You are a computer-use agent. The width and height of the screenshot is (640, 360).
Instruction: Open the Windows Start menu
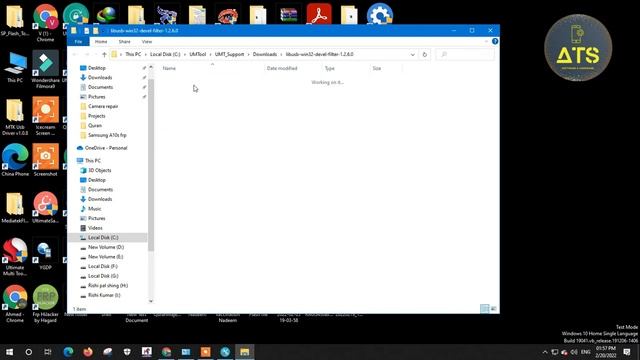[x=9, y=352]
